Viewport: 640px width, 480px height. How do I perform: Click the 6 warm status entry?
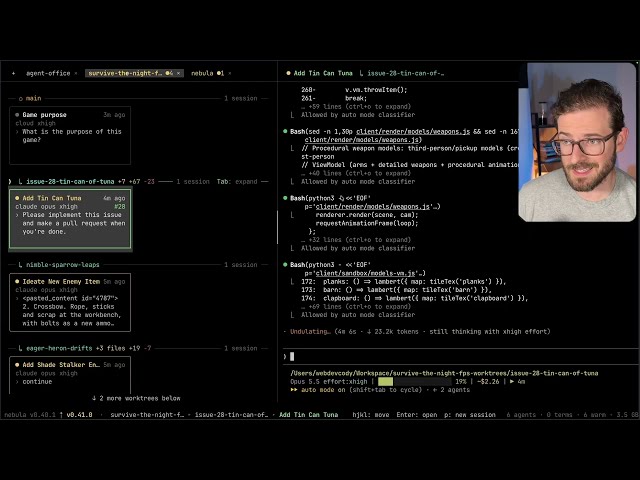[x=595, y=415]
